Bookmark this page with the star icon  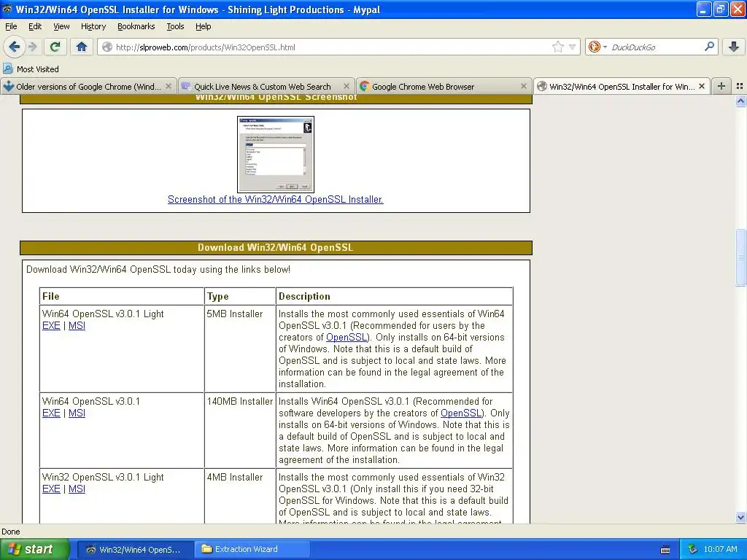(x=558, y=47)
